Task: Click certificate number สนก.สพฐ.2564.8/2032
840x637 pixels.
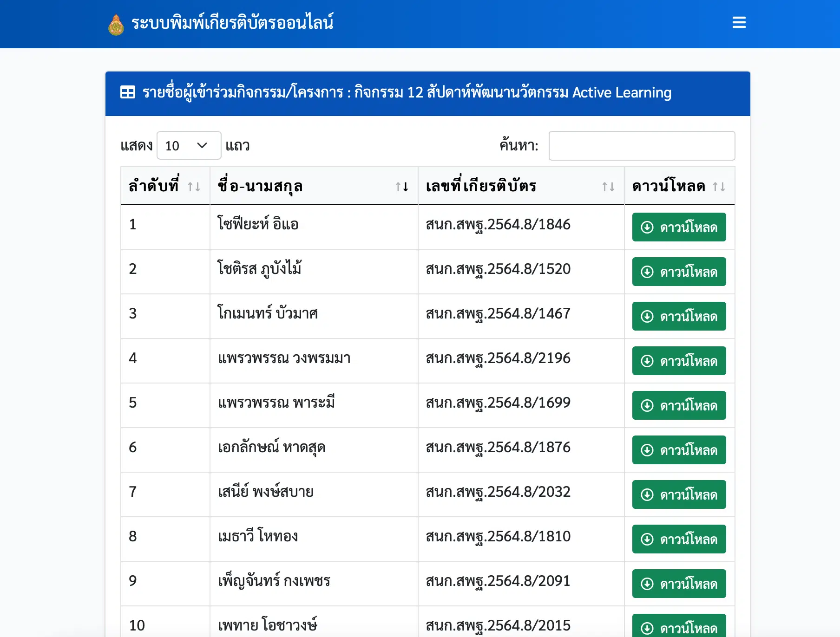Action: [x=498, y=492]
